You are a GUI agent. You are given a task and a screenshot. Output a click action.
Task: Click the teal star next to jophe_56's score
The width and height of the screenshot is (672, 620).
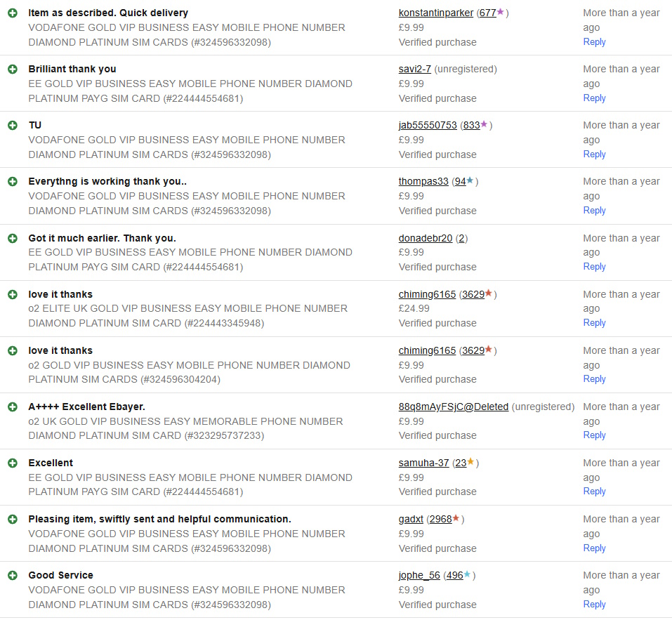point(467,574)
